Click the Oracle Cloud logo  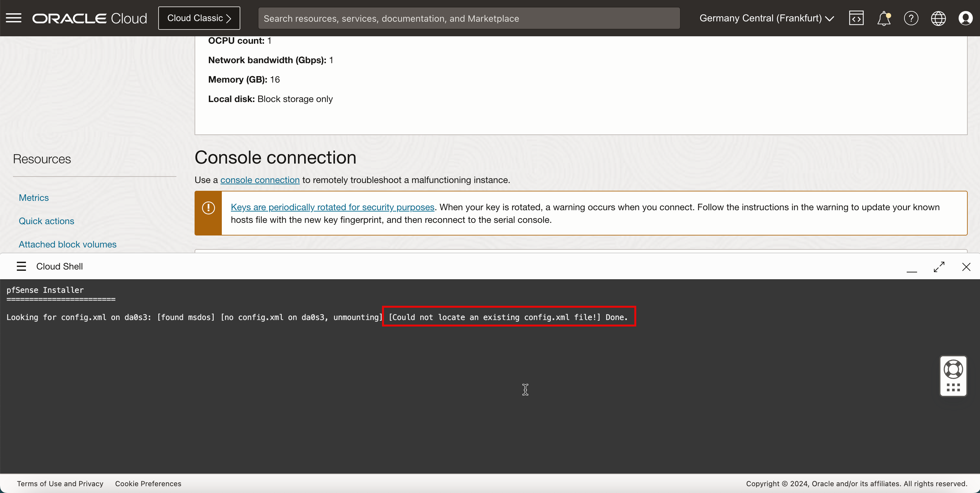(90, 18)
